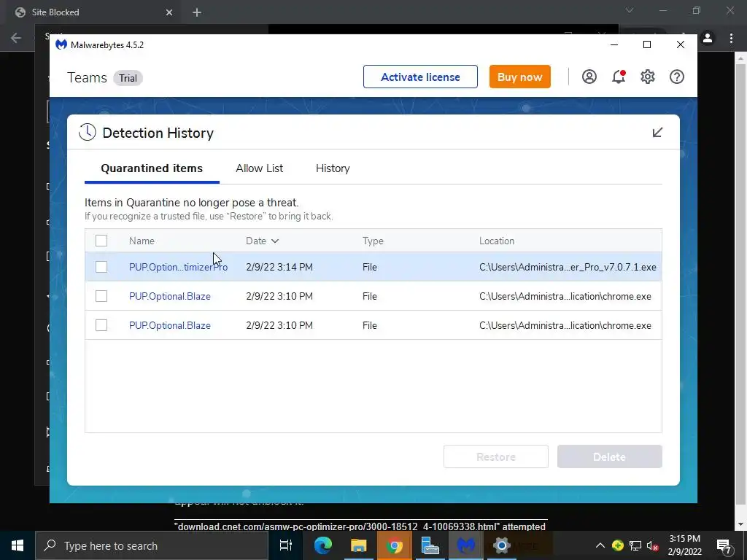
Task: Switch to the Allow List tab
Action: coord(259,168)
